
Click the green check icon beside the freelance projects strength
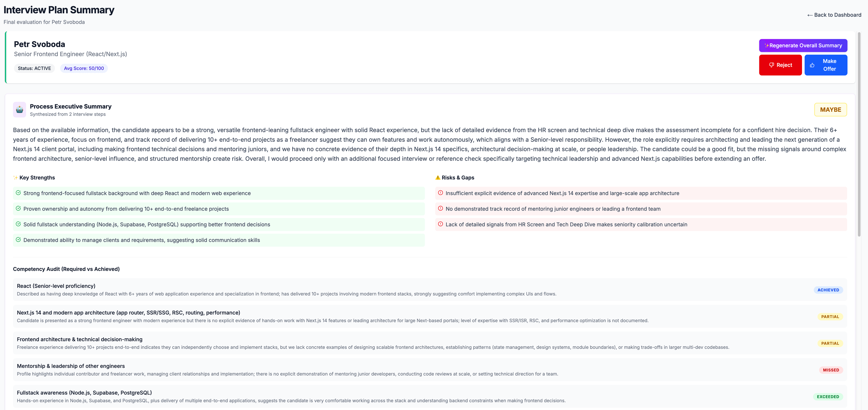point(19,209)
